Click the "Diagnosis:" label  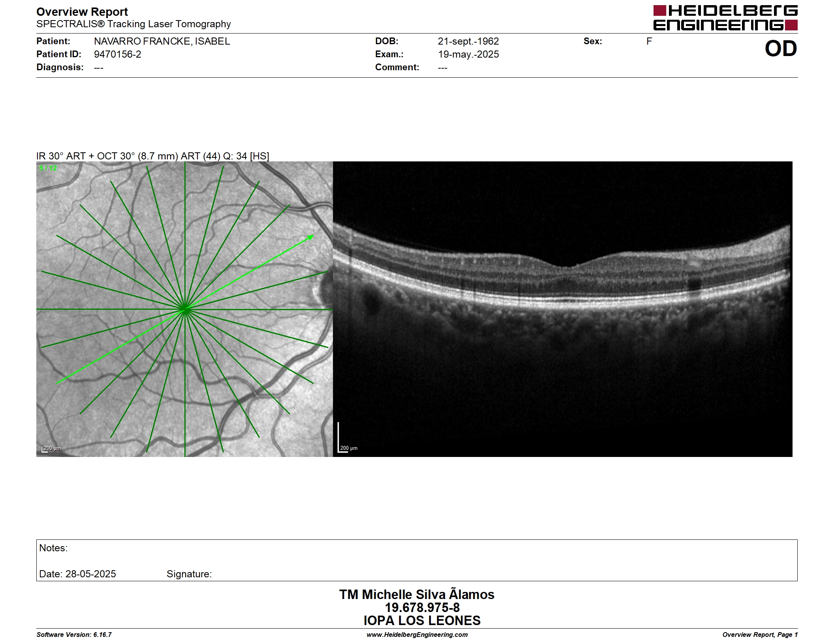tap(60, 67)
